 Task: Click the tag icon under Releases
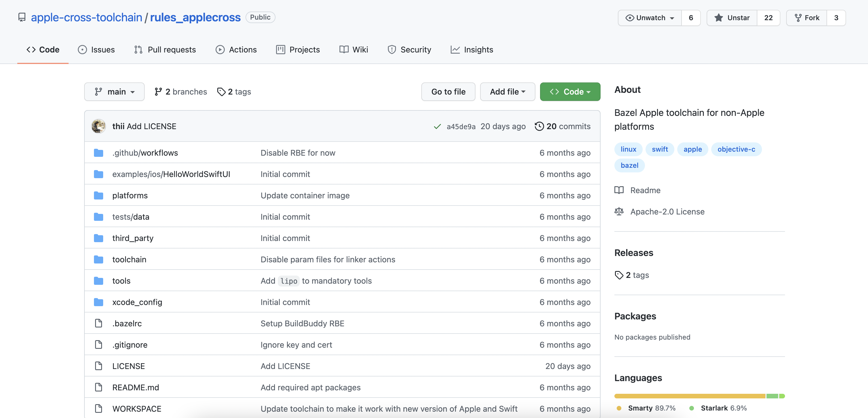click(x=619, y=275)
